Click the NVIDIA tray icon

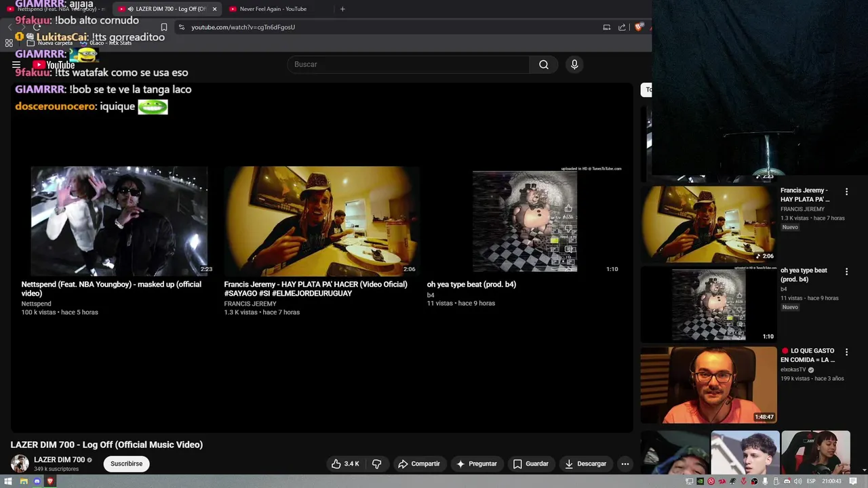pyautogui.click(x=701, y=481)
